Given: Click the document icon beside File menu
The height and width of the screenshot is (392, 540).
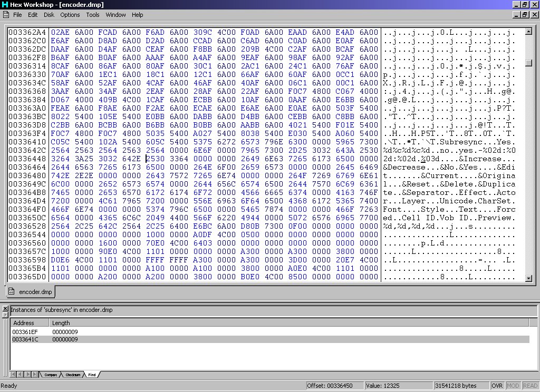Looking at the screenshot, I should click(x=6, y=14).
